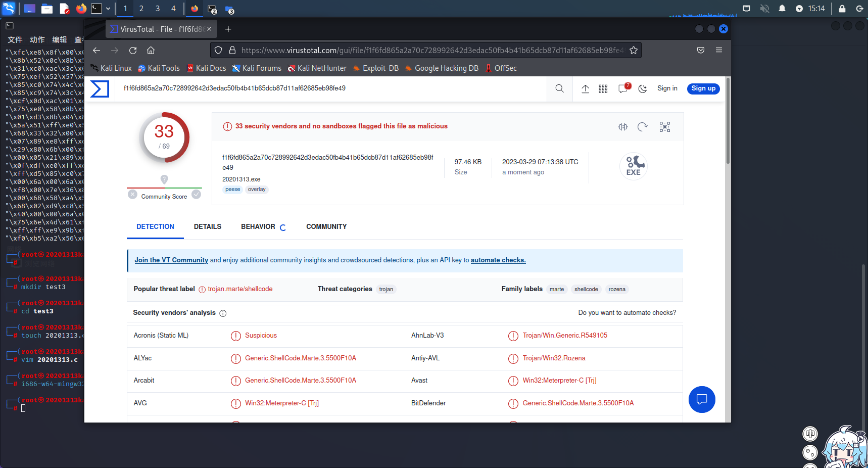868x468 pixels.
Task: Open the terminal launcher in the panel
Action: (97, 9)
